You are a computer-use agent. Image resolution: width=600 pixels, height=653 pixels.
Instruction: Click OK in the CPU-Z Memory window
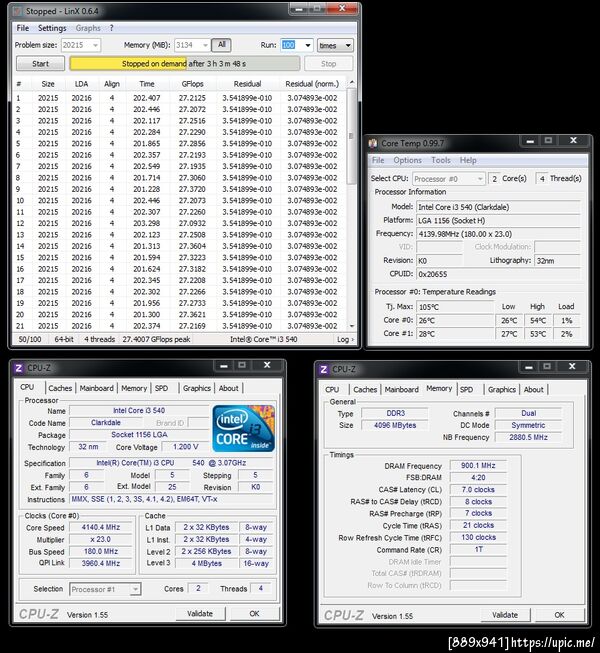tap(560, 615)
